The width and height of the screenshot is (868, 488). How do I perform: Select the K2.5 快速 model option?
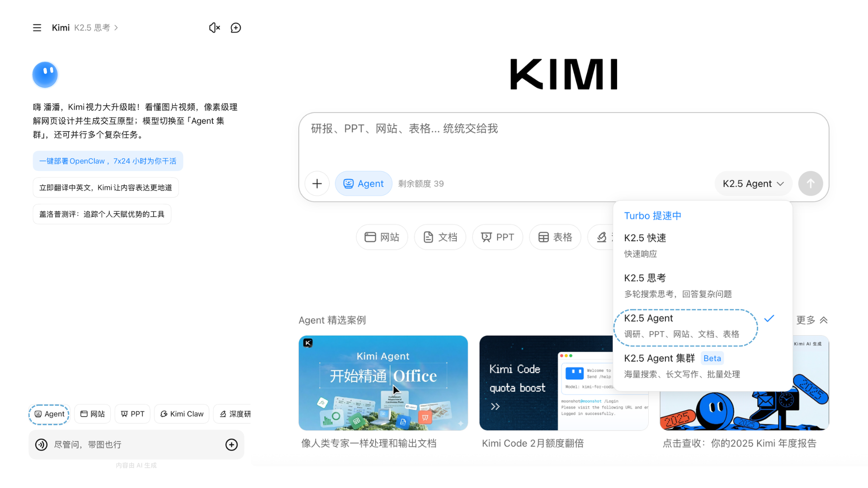pos(645,238)
